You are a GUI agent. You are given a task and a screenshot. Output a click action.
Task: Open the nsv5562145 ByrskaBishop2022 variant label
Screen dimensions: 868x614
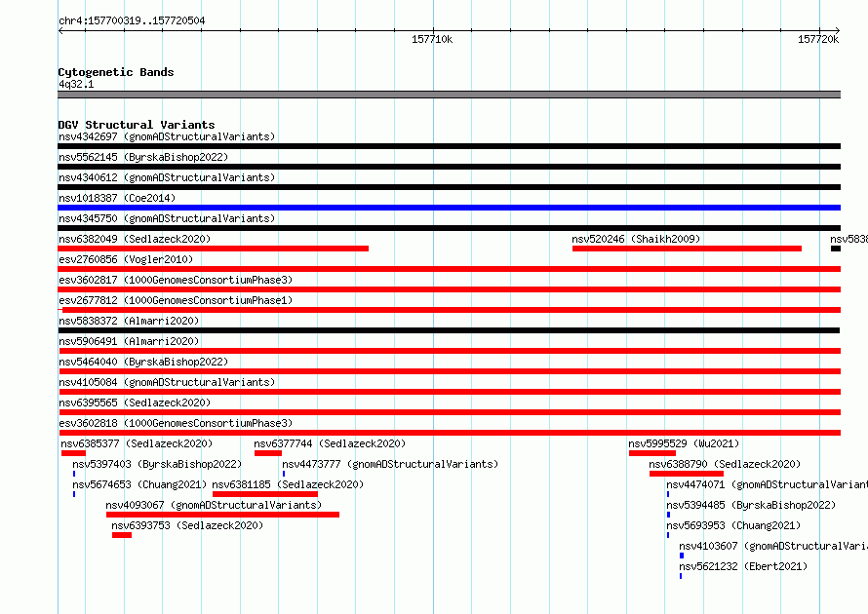143,157
